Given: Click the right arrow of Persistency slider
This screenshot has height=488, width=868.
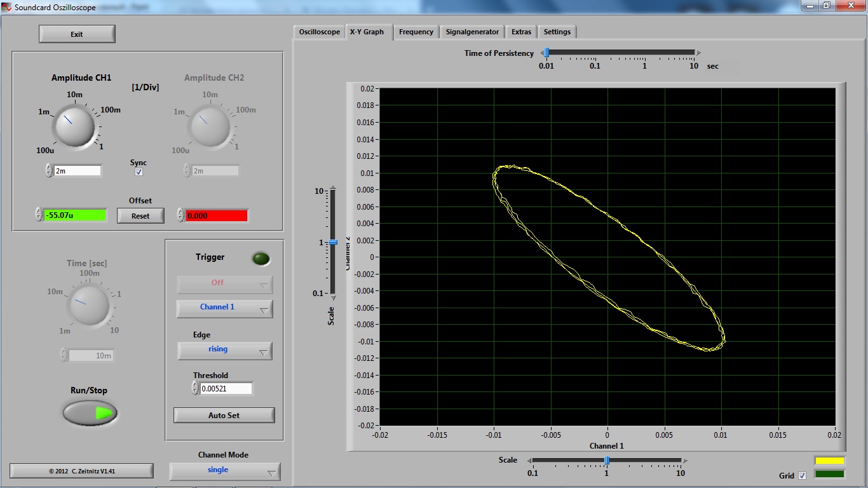Looking at the screenshot, I should (x=698, y=53).
